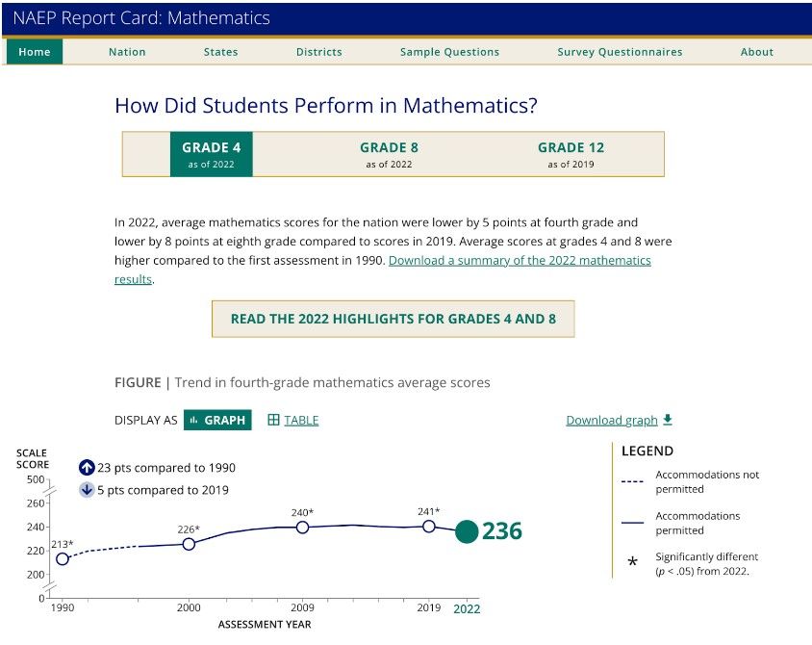Click the Download graph link
This screenshot has width=812, height=645.
click(x=611, y=420)
